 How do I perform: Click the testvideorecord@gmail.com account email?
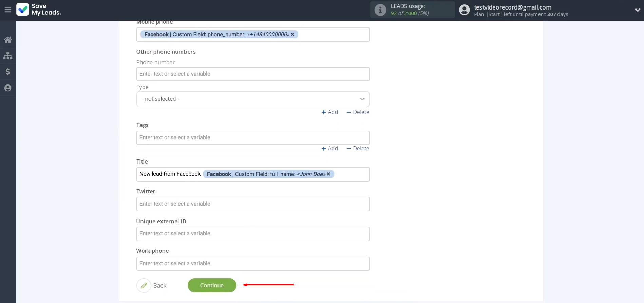pos(512,7)
